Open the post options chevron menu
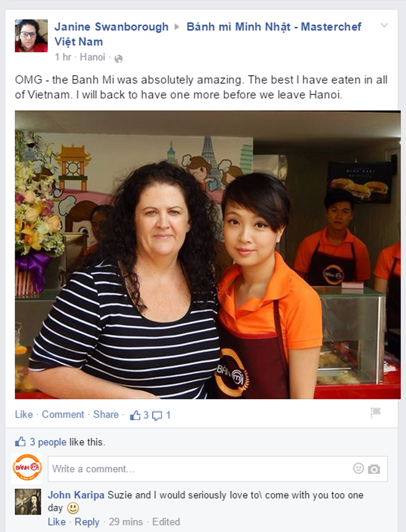 384,26
